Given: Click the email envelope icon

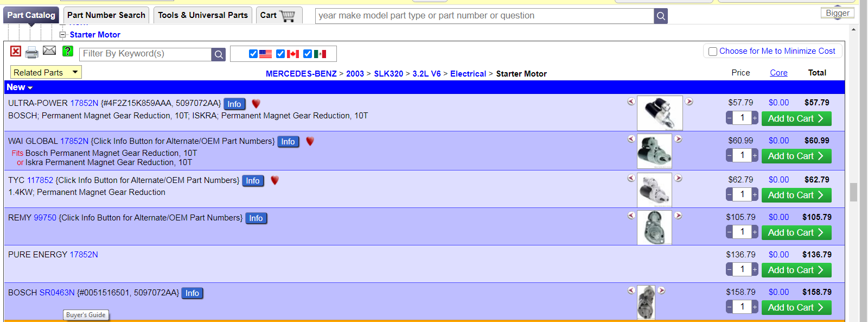Looking at the screenshot, I should click(x=49, y=50).
